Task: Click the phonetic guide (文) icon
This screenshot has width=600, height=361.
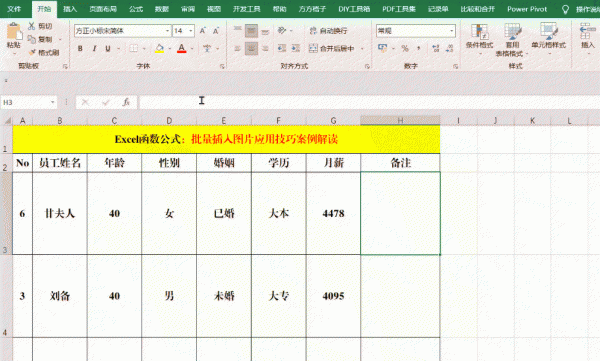Action: tap(207, 48)
